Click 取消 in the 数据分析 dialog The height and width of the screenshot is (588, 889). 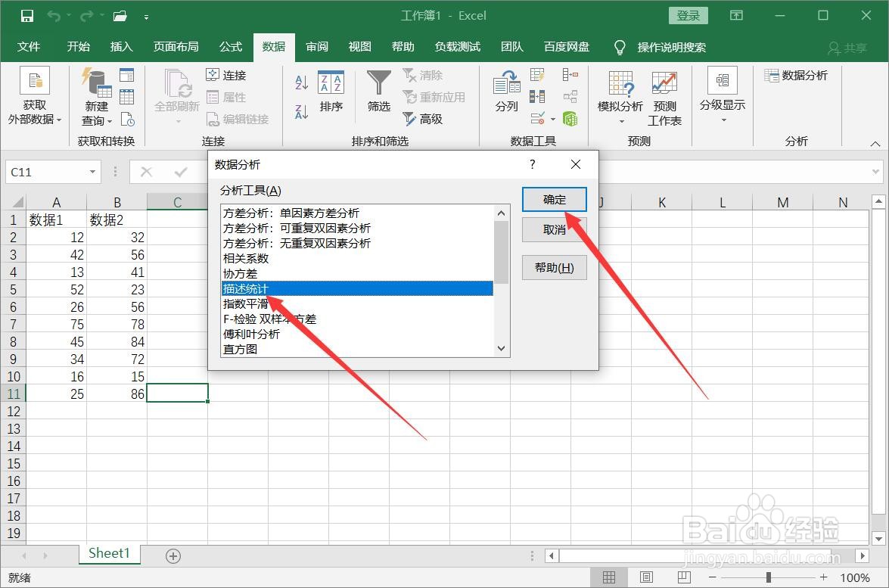pos(554,229)
